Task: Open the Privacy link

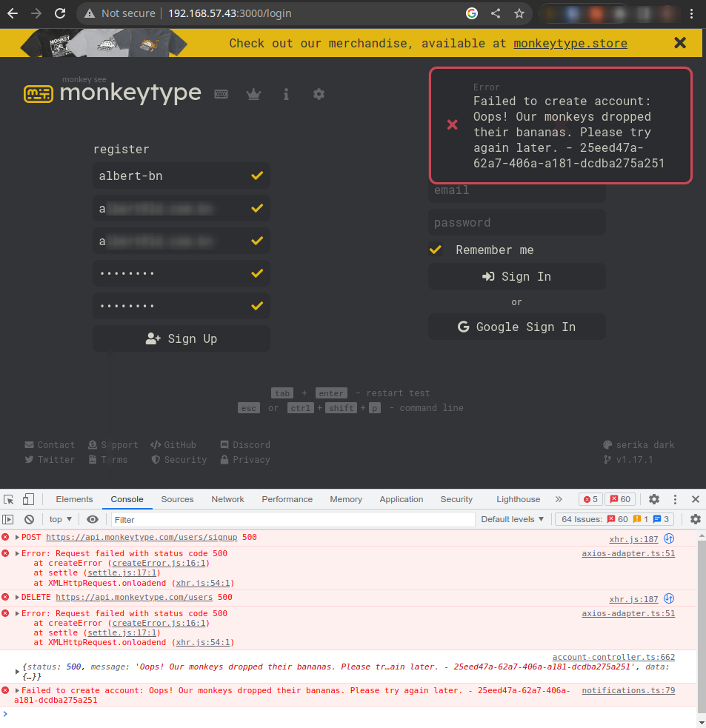Action: pos(245,460)
